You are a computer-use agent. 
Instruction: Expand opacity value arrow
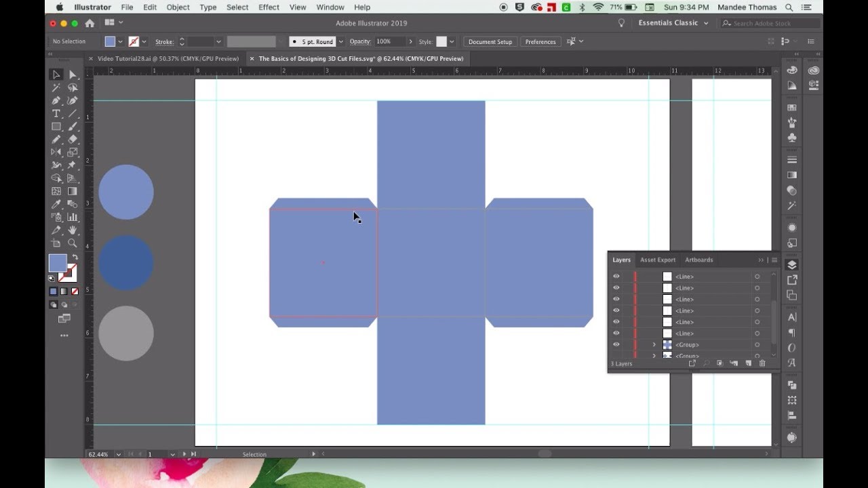(x=410, y=41)
